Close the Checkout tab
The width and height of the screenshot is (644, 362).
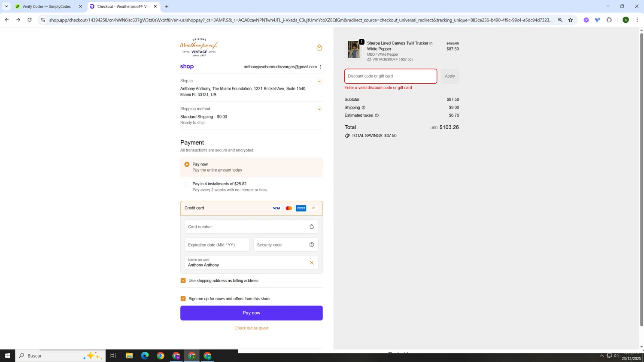(155, 6)
